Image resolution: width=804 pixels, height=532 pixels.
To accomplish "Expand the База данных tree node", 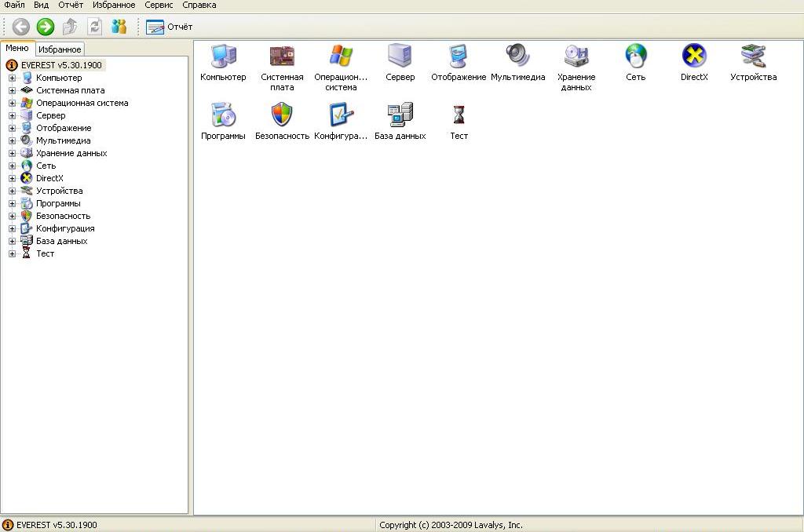I will (13, 241).
